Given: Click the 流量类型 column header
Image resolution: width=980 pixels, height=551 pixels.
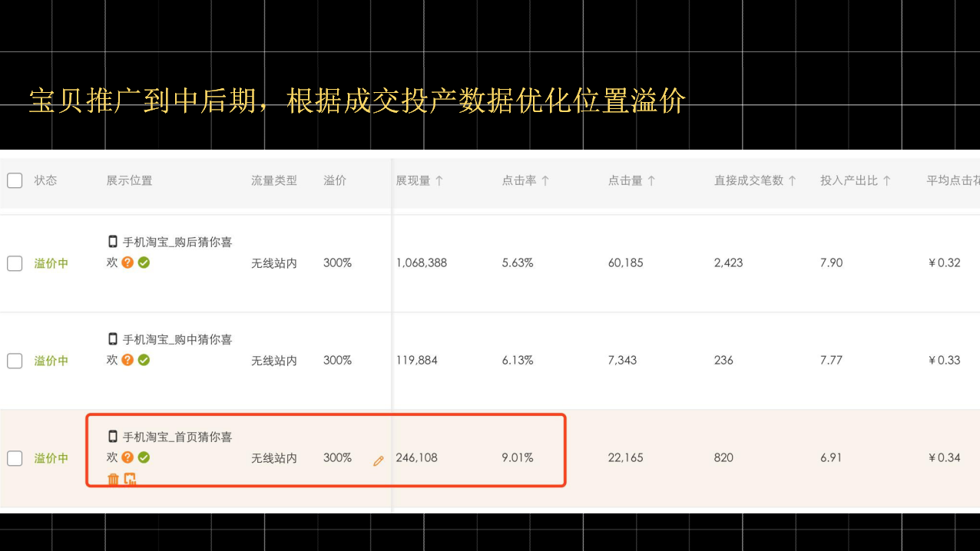Looking at the screenshot, I should pyautogui.click(x=274, y=180).
